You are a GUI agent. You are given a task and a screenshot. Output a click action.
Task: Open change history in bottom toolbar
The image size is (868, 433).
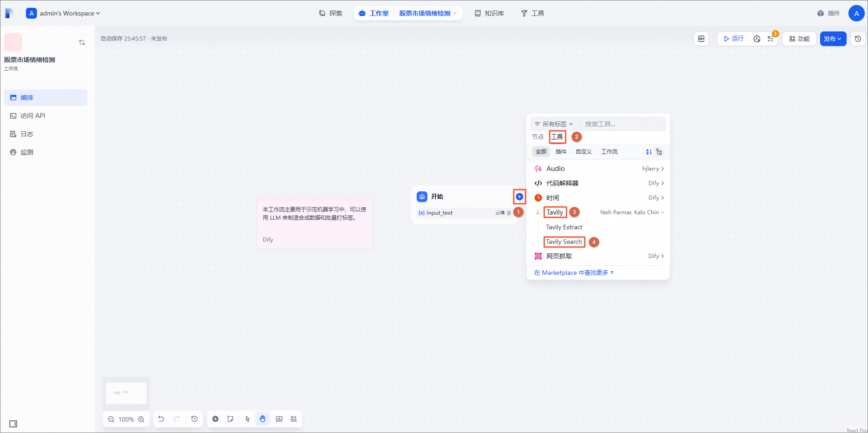pyautogui.click(x=194, y=419)
